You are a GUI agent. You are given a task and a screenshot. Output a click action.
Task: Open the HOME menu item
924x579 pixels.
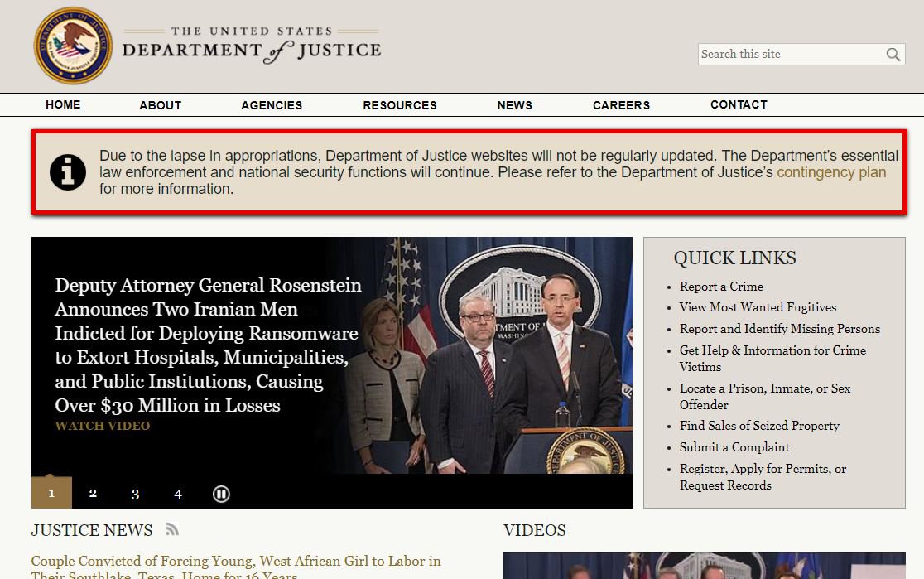pos(63,104)
